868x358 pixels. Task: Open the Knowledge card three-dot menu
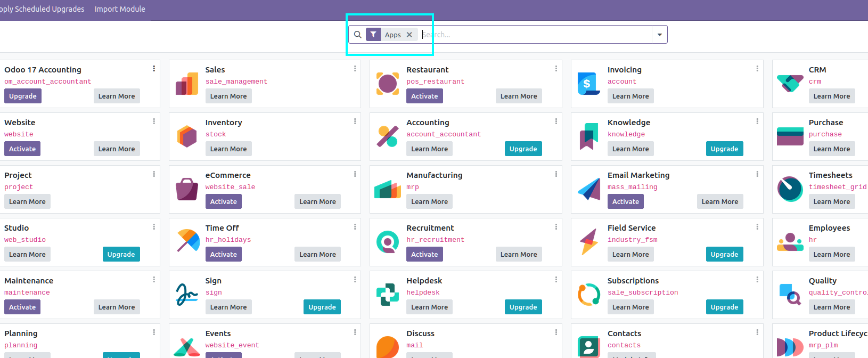pyautogui.click(x=757, y=121)
